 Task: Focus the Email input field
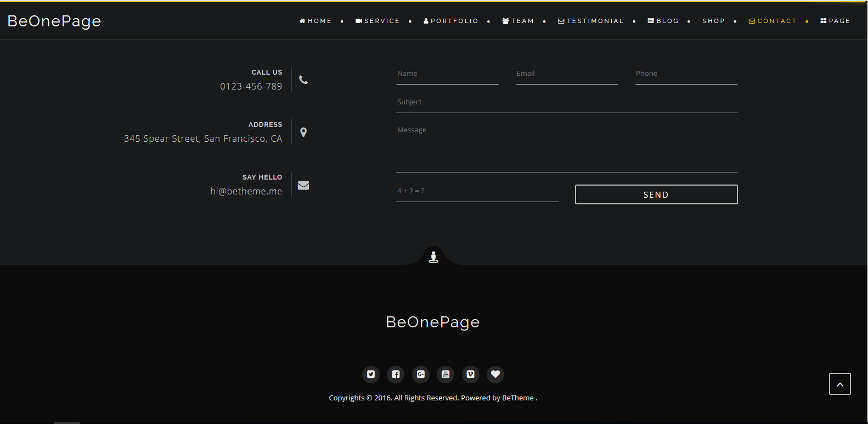click(x=567, y=74)
